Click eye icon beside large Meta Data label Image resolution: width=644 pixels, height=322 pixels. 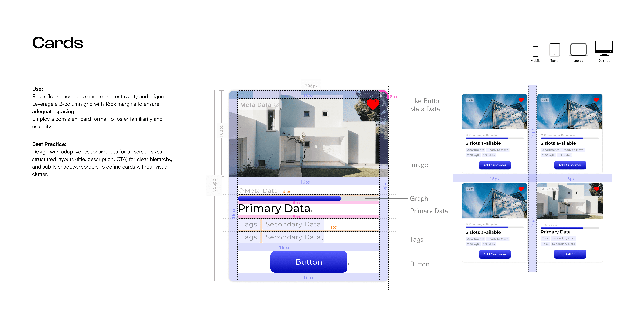277,105
